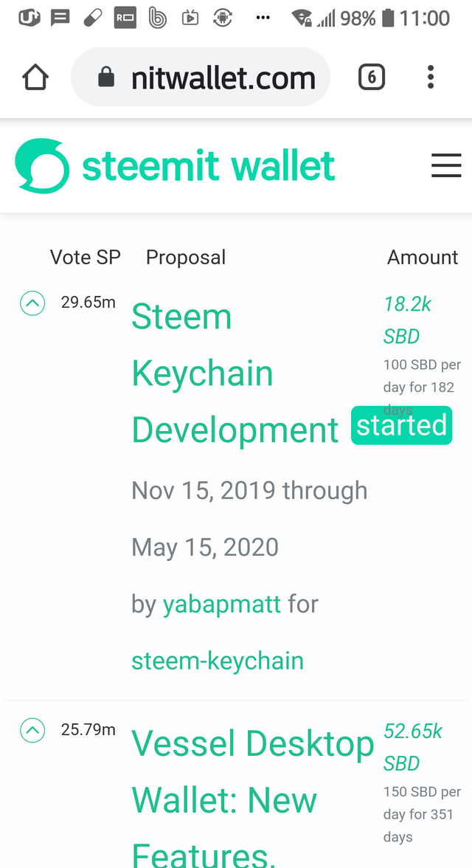Toggle upvote for Vessel Desktop Wallet proposal
The height and width of the screenshot is (868, 472).
(32, 731)
